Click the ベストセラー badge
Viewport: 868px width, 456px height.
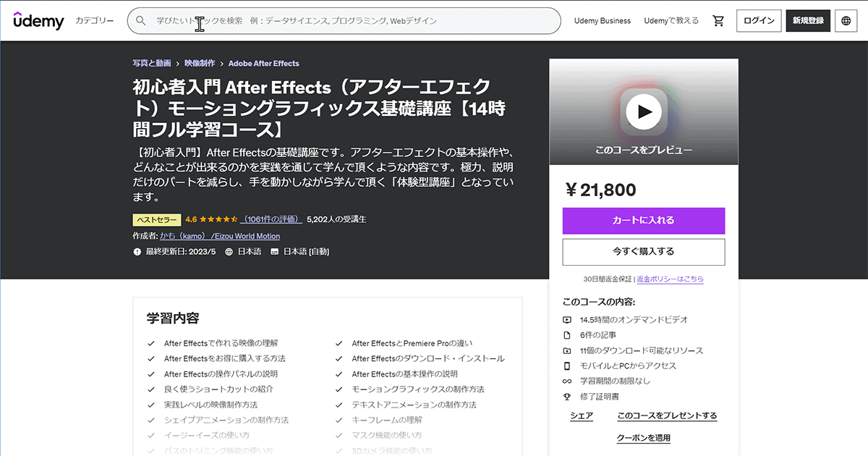pos(156,219)
